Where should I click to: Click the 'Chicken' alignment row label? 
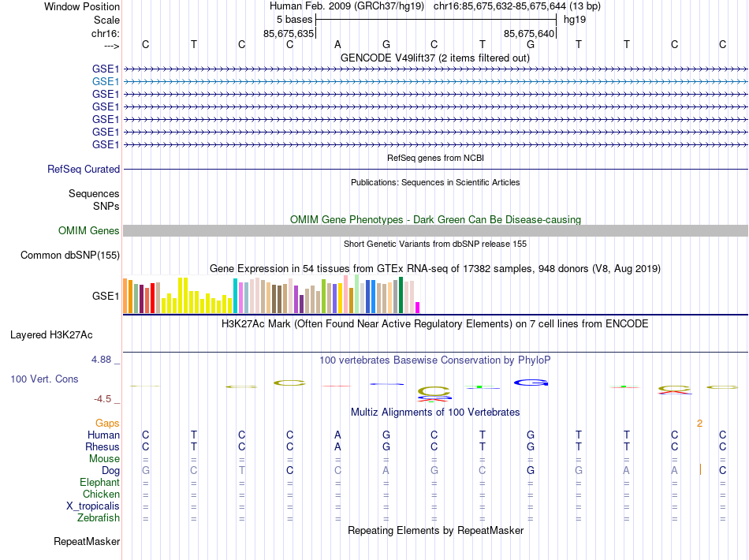101,494
